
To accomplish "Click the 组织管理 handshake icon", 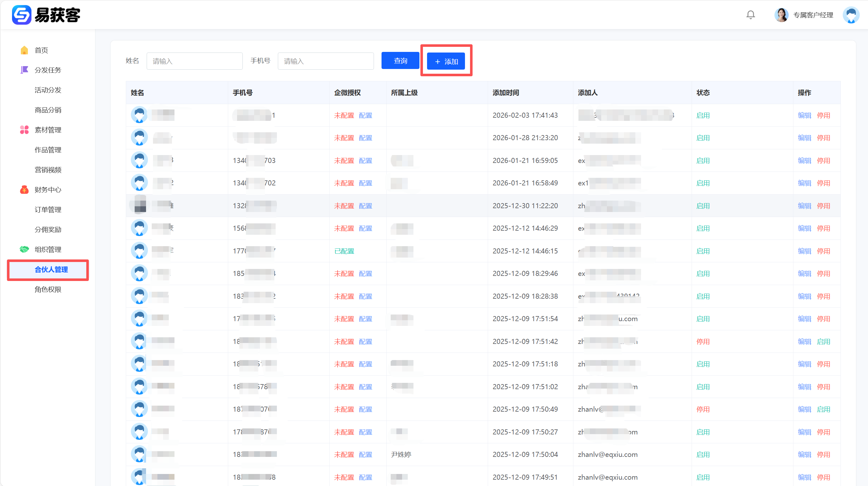I will coord(24,249).
